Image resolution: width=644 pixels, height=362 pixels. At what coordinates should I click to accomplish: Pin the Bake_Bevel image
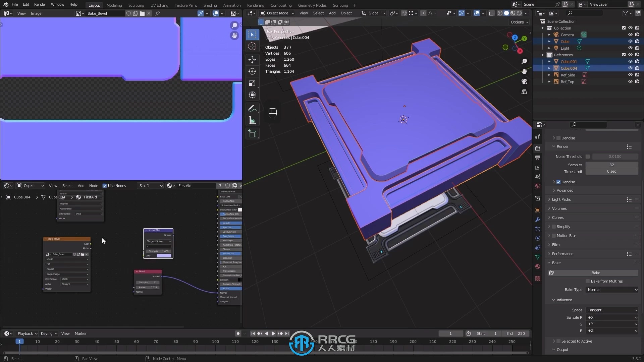(x=157, y=13)
